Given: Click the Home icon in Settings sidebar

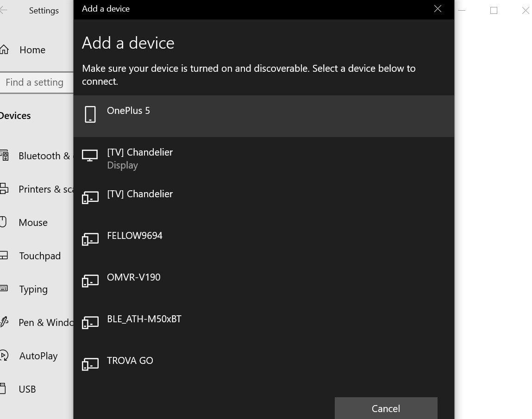Looking at the screenshot, I should point(4,50).
